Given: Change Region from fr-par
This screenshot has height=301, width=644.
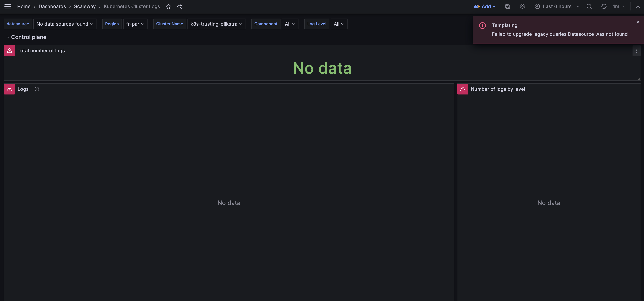Looking at the screenshot, I should click(x=135, y=24).
